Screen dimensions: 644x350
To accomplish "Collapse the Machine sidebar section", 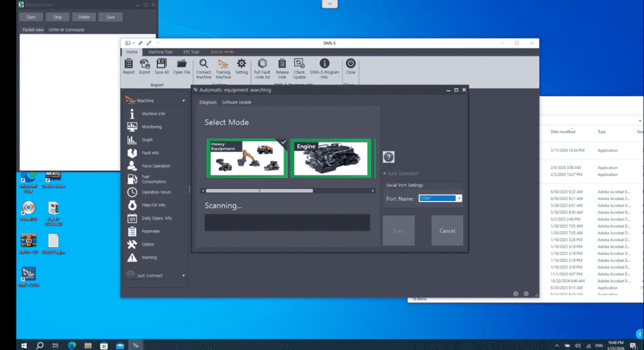I will click(183, 101).
